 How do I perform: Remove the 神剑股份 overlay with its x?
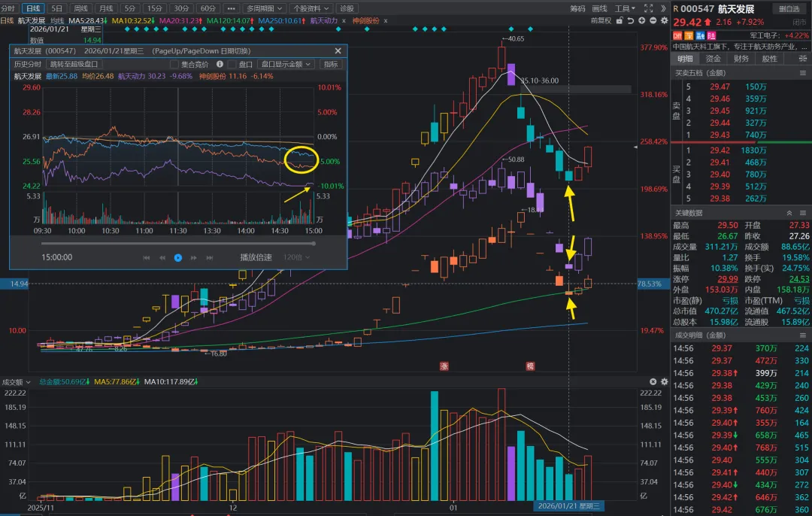(386, 21)
